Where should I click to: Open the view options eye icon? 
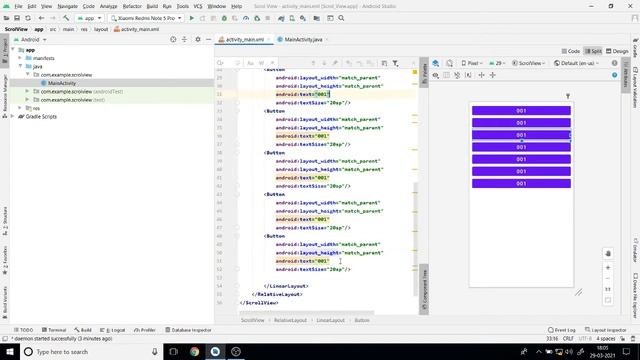(x=436, y=75)
